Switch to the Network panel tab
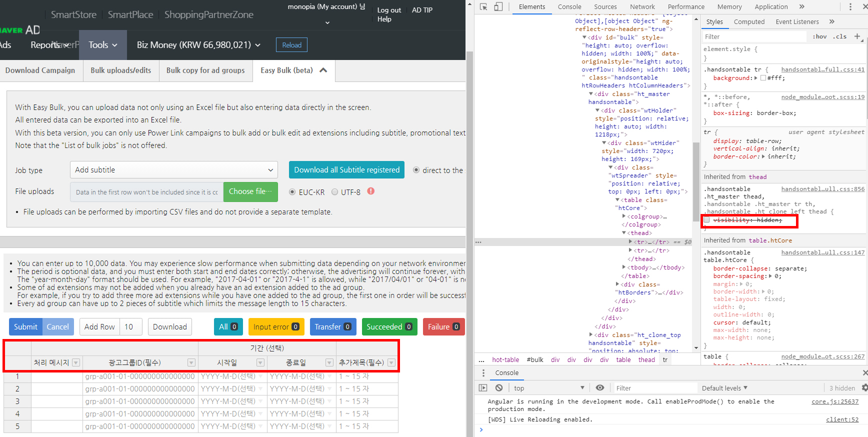The width and height of the screenshot is (868, 437). point(642,6)
